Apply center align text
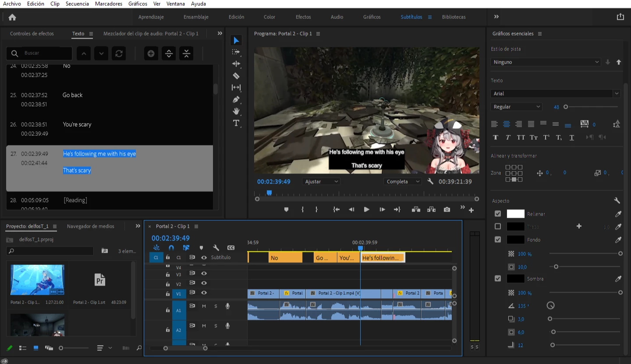This screenshot has height=364, width=631. coord(507,124)
